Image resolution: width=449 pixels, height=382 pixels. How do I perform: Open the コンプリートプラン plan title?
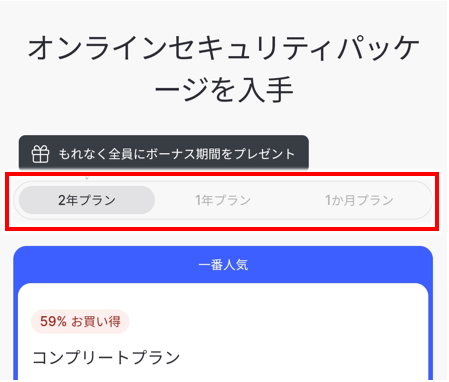point(106,357)
